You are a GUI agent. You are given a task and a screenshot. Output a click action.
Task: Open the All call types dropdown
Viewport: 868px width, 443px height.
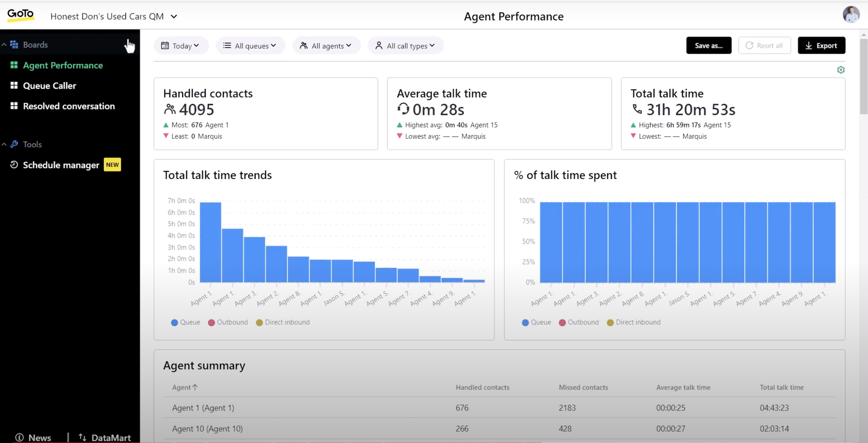click(x=405, y=46)
